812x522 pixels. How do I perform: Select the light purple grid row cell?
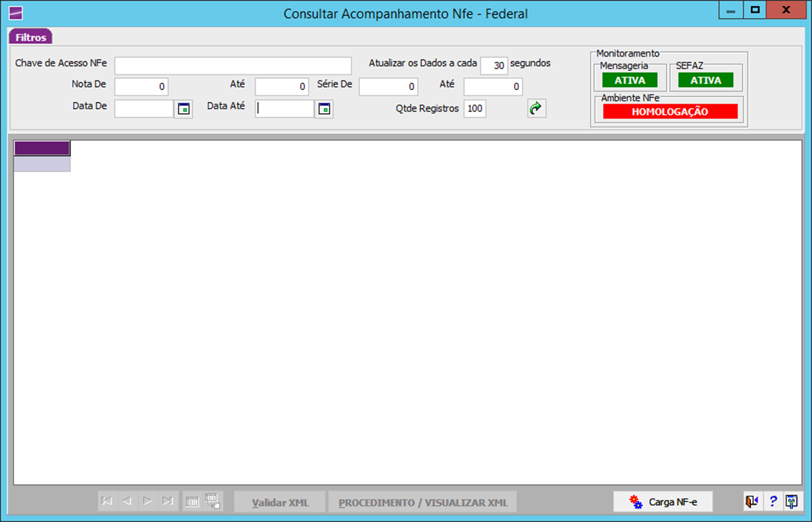point(42,164)
